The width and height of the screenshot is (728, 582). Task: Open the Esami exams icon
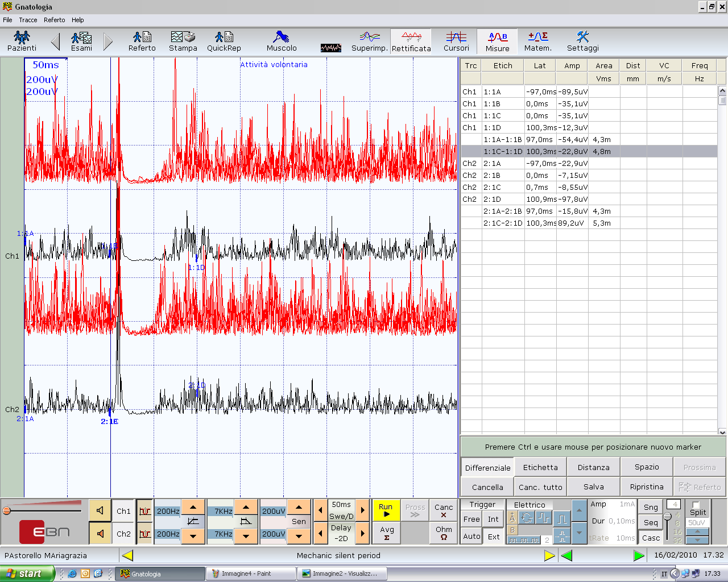coord(81,41)
